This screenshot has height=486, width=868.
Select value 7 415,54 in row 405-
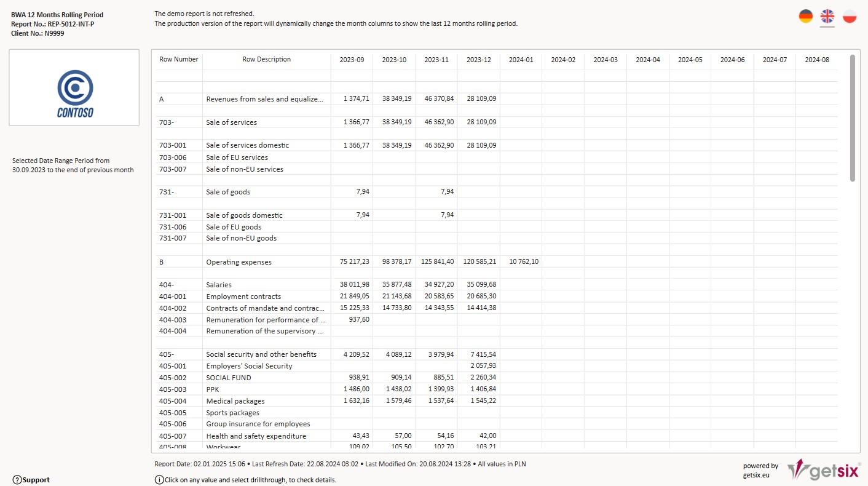pos(483,354)
